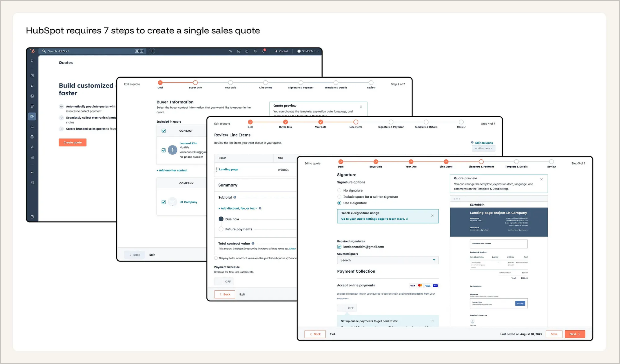The width and height of the screenshot is (620, 364).
Task: Open the Settings gear icon in top bar
Action: pos(255,51)
